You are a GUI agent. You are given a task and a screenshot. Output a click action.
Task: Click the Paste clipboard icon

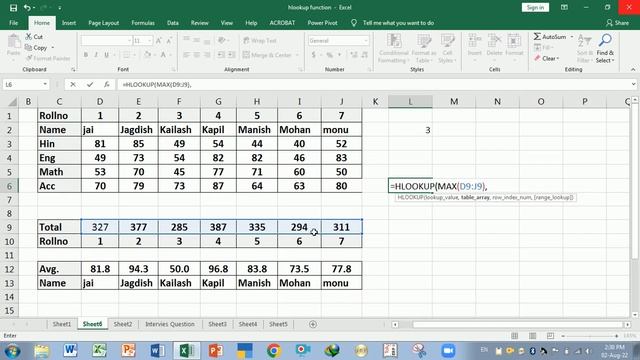(13, 42)
